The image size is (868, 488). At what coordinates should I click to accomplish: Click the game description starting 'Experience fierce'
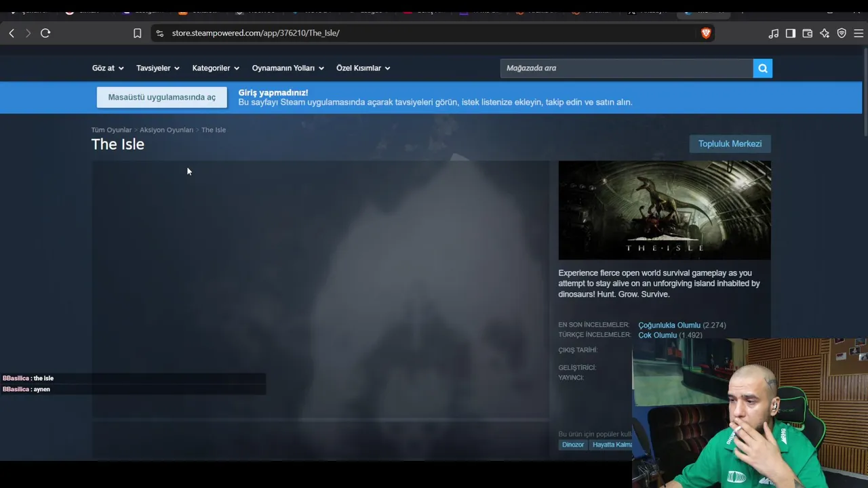coord(659,283)
